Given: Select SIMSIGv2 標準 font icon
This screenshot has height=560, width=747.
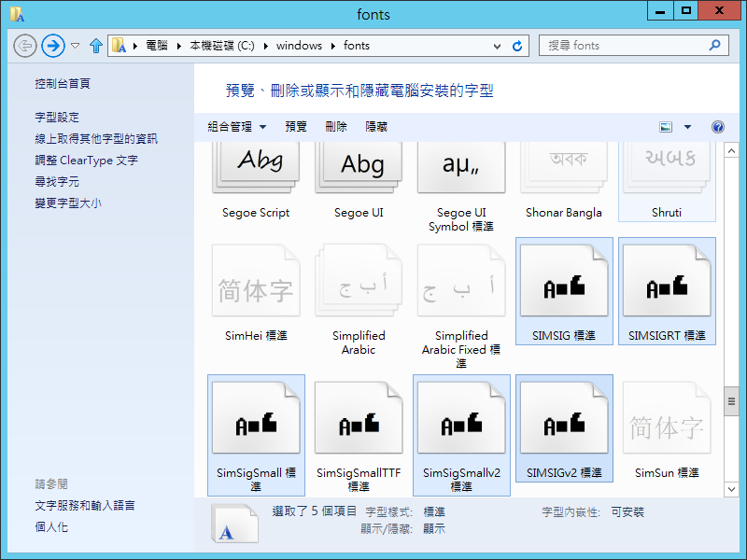Looking at the screenshot, I should [x=564, y=418].
